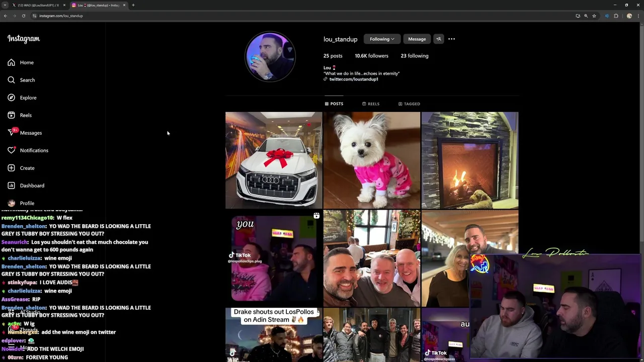Click the Dashboard label in sidebar
The height and width of the screenshot is (362, 644).
(32, 186)
